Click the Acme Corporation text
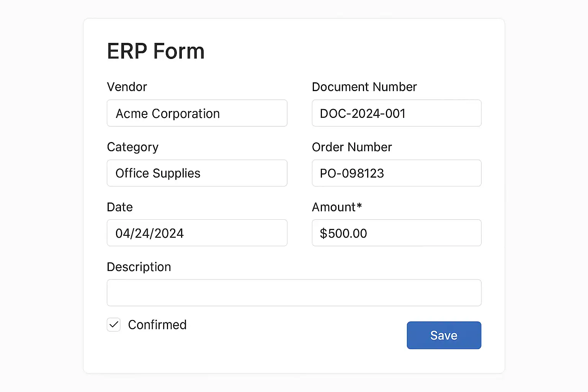Image resolution: width=588 pixels, height=392 pixels. [168, 114]
